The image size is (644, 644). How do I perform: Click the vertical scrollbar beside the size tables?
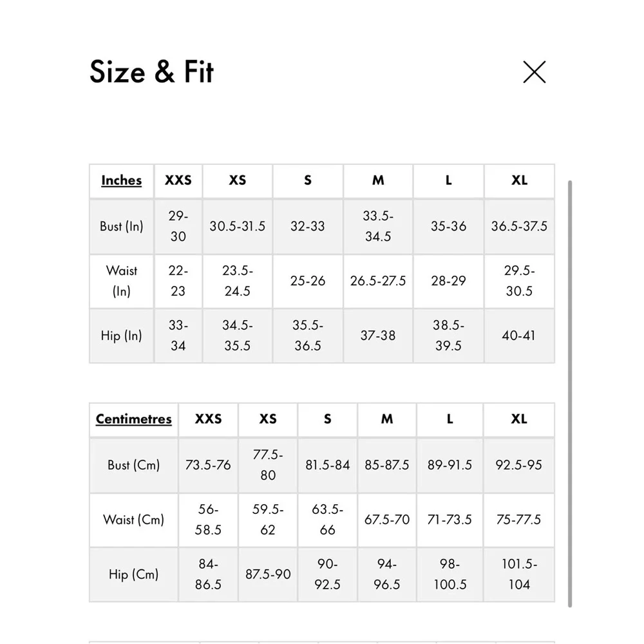click(570, 393)
